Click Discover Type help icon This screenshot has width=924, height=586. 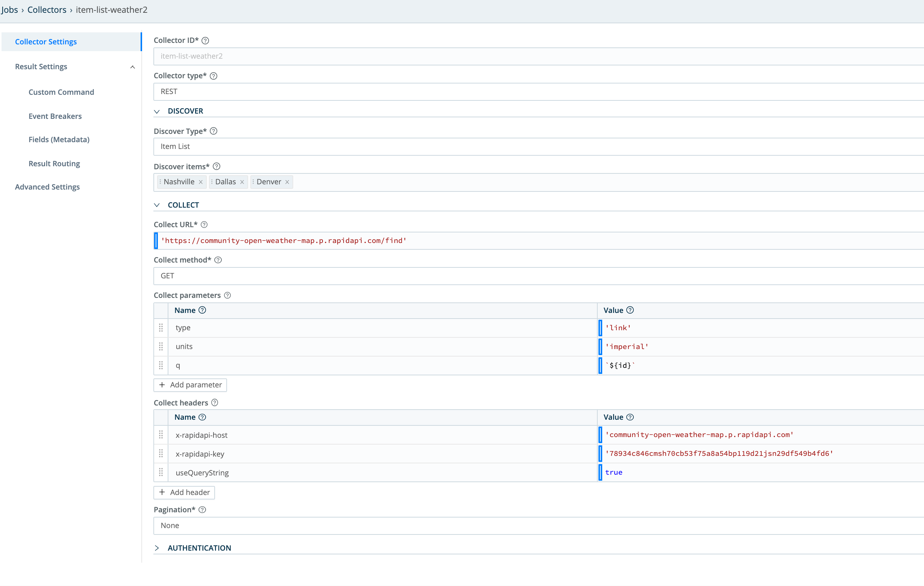(x=214, y=131)
